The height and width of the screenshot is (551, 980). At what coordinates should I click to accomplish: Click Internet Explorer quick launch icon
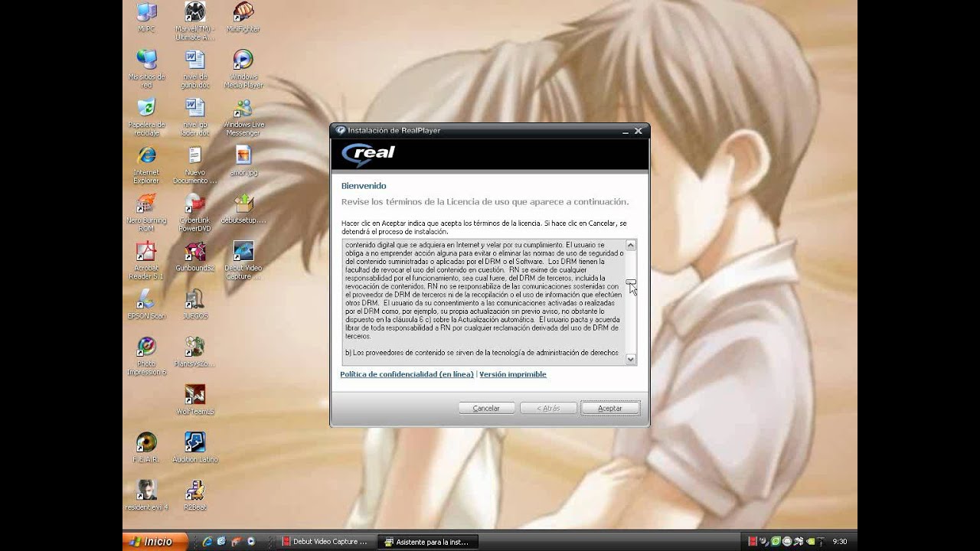pyautogui.click(x=207, y=542)
